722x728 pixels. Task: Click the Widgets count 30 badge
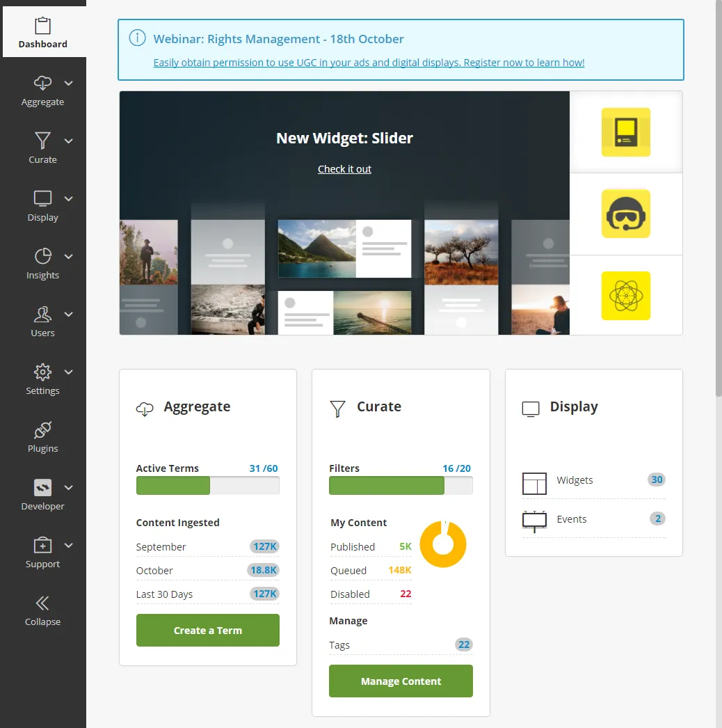(x=657, y=480)
